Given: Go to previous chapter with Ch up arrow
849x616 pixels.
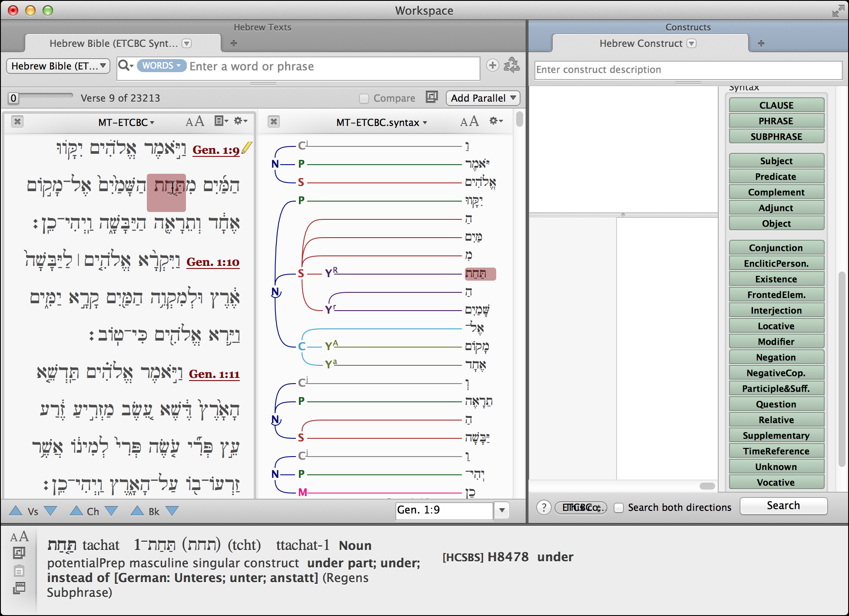Looking at the screenshot, I should 76,510.
